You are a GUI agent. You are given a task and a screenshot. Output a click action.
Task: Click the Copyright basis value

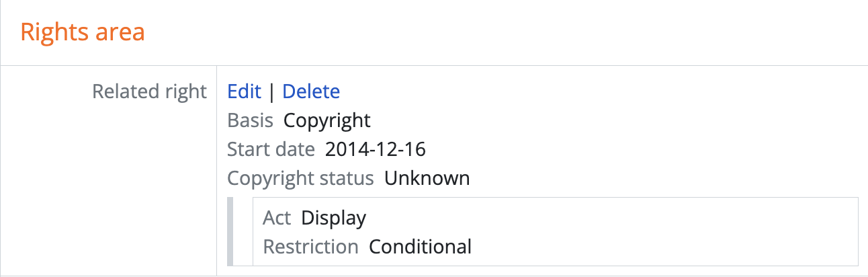click(x=327, y=120)
